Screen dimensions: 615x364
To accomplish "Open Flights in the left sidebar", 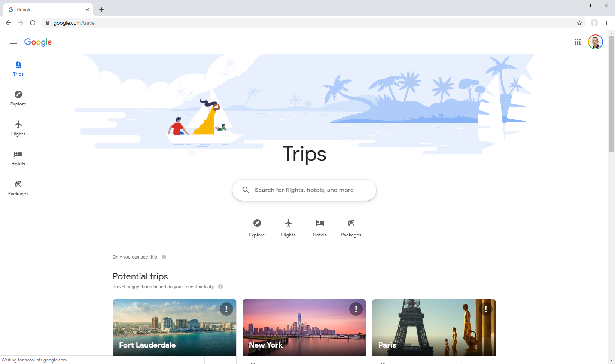I will tap(18, 128).
